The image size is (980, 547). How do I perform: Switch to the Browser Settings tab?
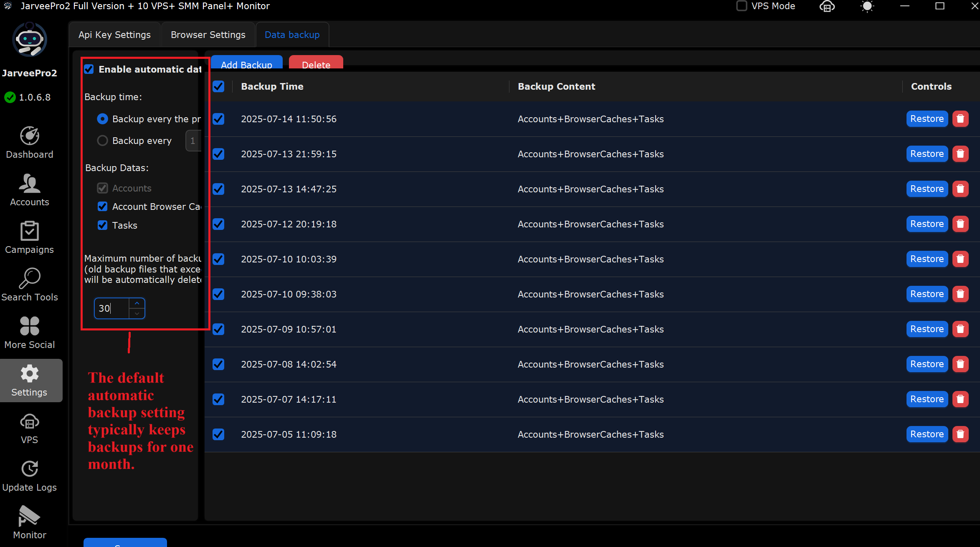pos(208,35)
